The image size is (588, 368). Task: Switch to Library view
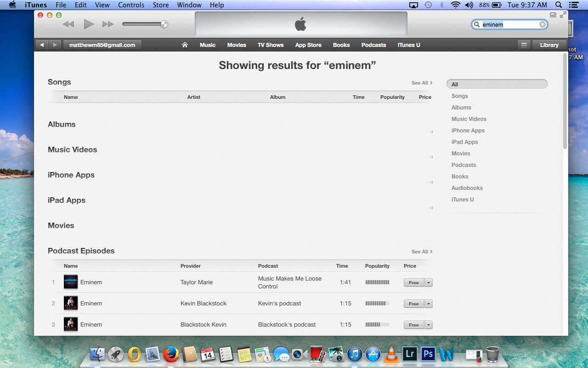549,45
